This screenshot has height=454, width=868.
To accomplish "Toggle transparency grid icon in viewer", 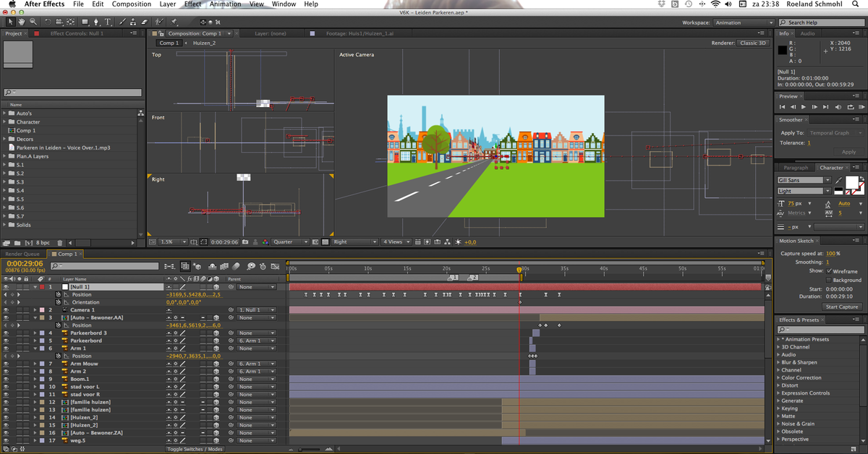I will tap(325, 241).
